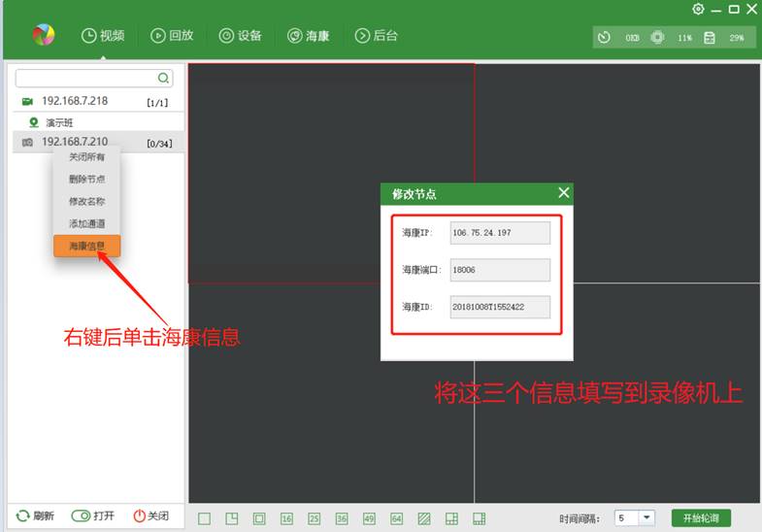Viewport: 762px width, 532px height.
Task: Click the 海康IP input field
Action: tap(500, 233)
